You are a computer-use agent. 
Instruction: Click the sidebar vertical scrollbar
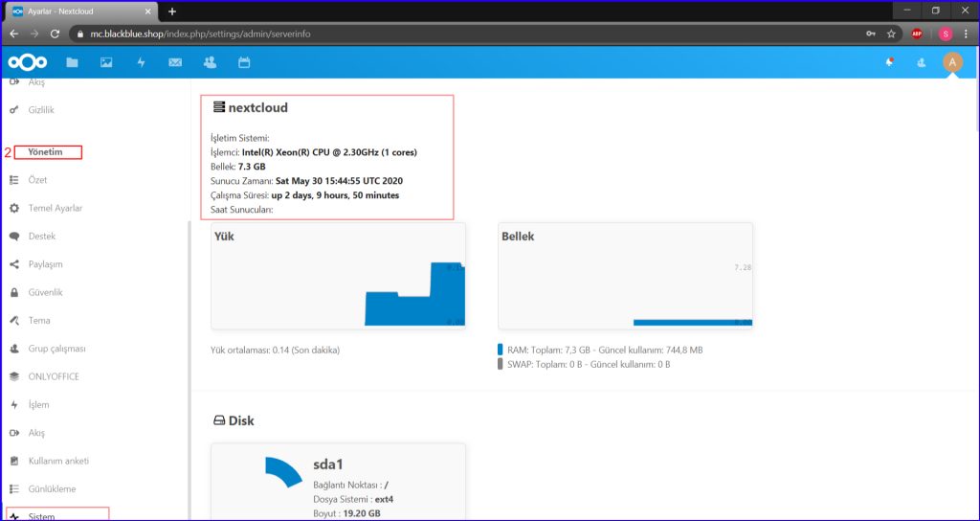[x=189, y=369]
